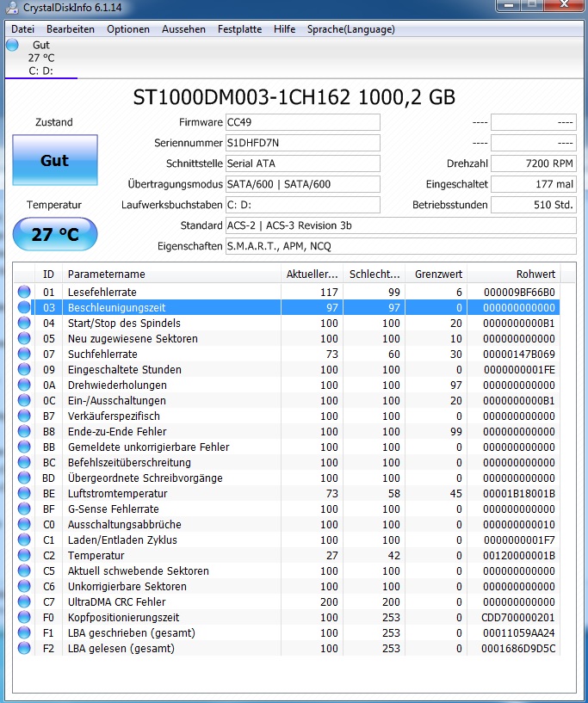The image size is (588, 703).
Task: Click status icon of Ein-/Ausschaltungen row
Action: (x=24, y=400)
